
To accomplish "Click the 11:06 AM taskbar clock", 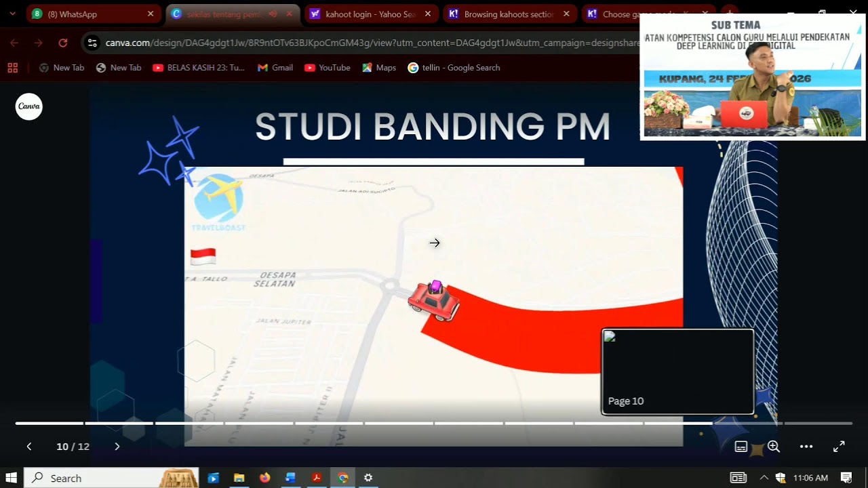I will point(810,478).
